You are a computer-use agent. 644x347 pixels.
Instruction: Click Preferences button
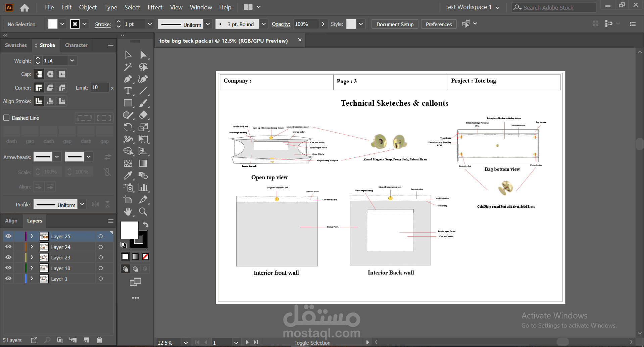[439, 24]
